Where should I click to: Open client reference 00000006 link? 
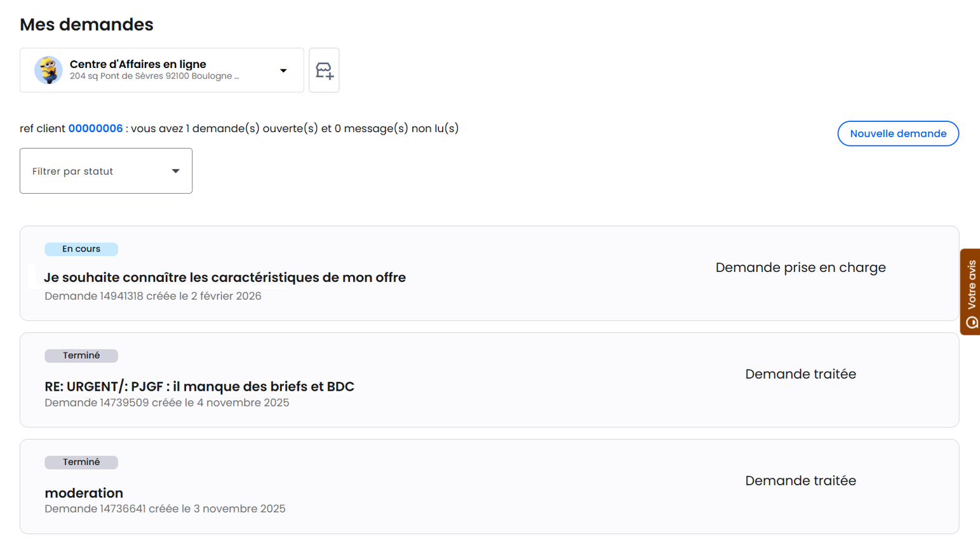click(x=95, y=128)
